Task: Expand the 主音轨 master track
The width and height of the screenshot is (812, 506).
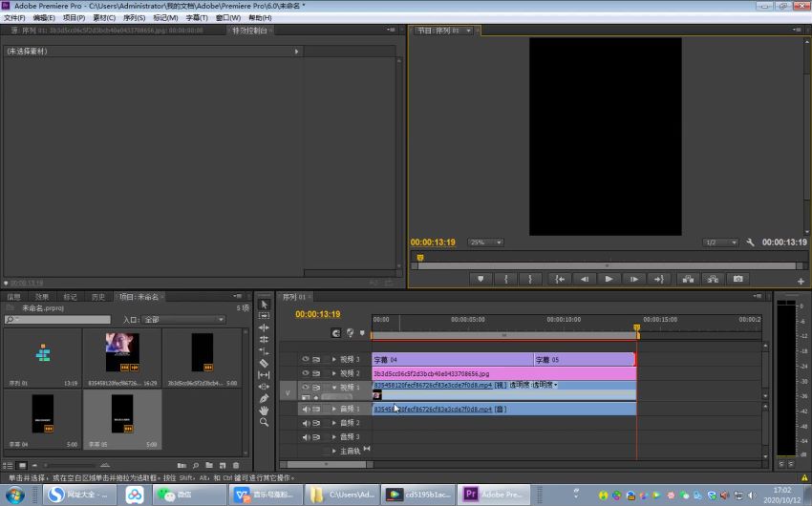Action: click(x=334, y=452)
